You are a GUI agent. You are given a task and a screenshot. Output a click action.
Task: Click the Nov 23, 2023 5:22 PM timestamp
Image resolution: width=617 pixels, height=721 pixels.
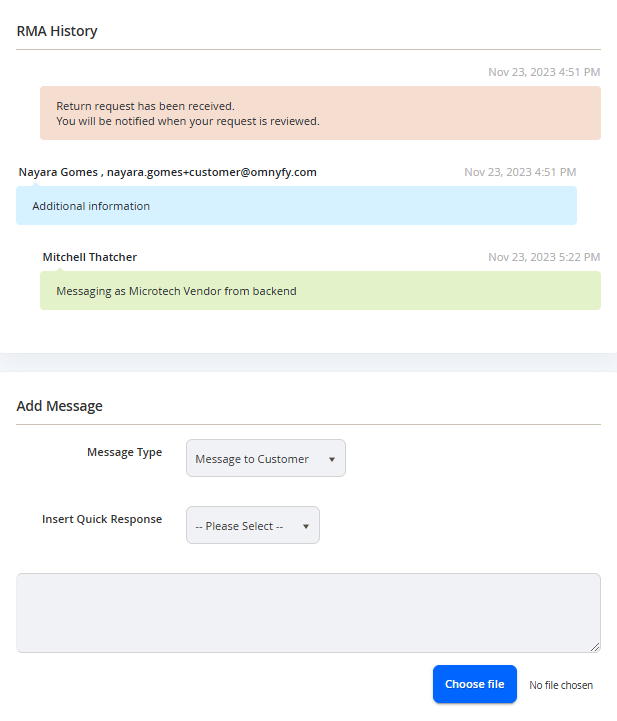click(x=544, y=257)
